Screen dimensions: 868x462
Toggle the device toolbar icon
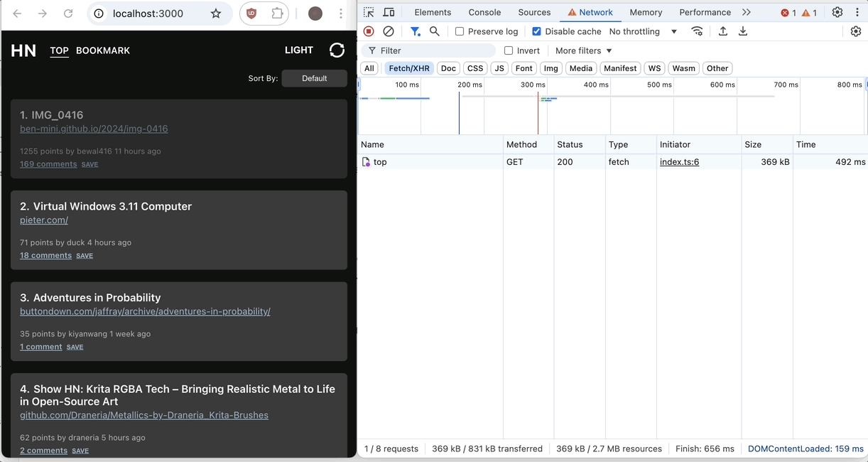(x=389, y=12)
